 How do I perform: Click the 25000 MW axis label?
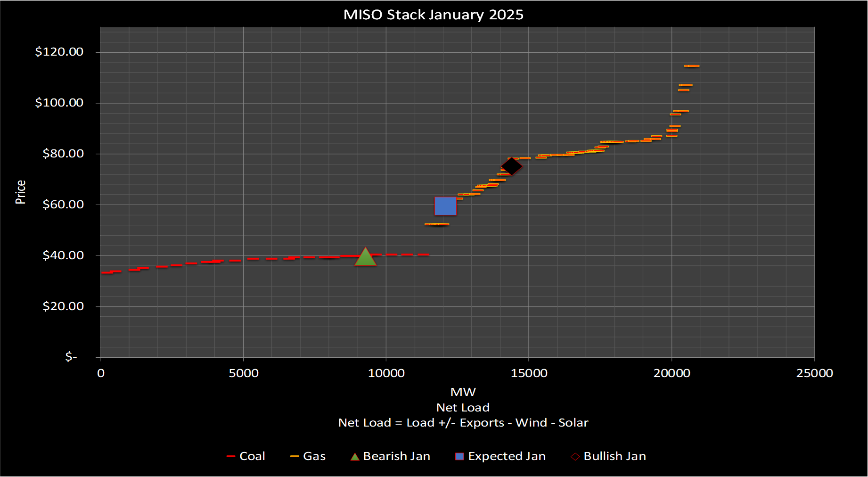pos(814,373)
